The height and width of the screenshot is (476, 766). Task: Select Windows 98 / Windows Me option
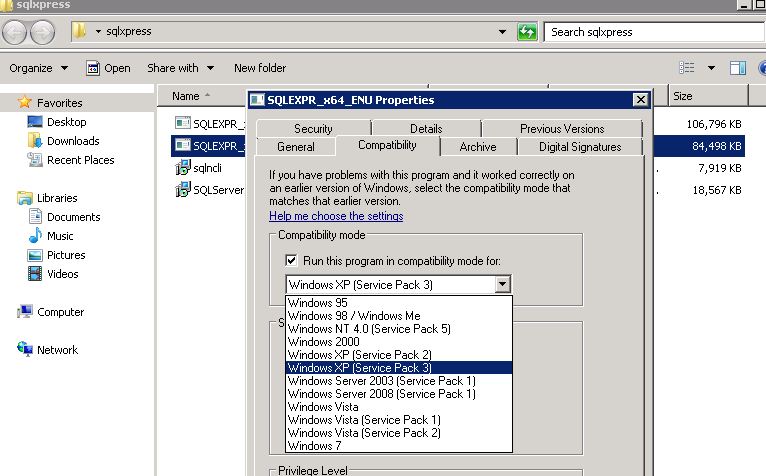coord(399,316)
